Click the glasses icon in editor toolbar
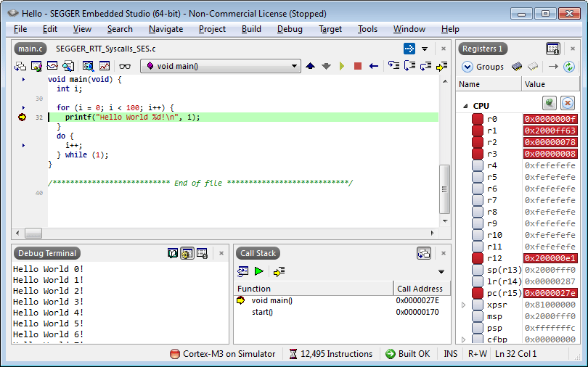Image resolution: width=588 pixels, height=367 pixels. pos(125,66)
